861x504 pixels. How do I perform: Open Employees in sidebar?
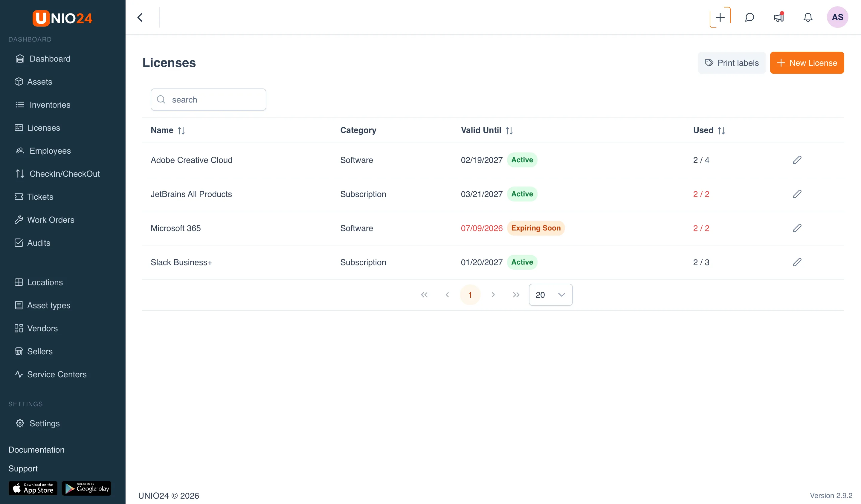[x=43, y=151]
